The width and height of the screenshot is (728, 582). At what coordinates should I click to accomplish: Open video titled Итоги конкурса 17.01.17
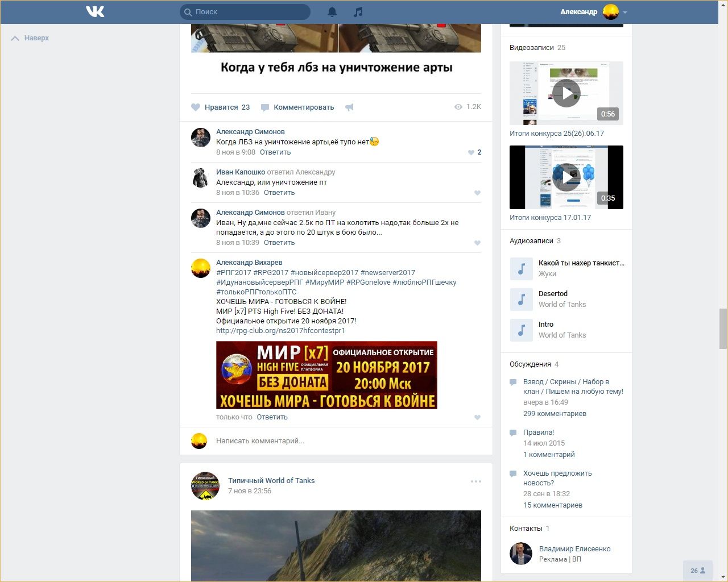pyautogui.click(x=550, y=218)
